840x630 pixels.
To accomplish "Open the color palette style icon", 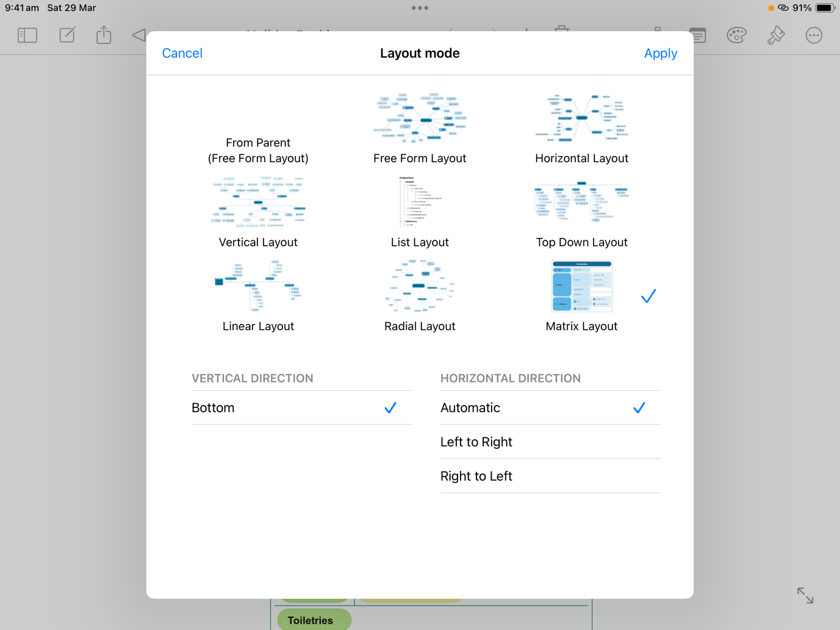I will tap(736, 35).
